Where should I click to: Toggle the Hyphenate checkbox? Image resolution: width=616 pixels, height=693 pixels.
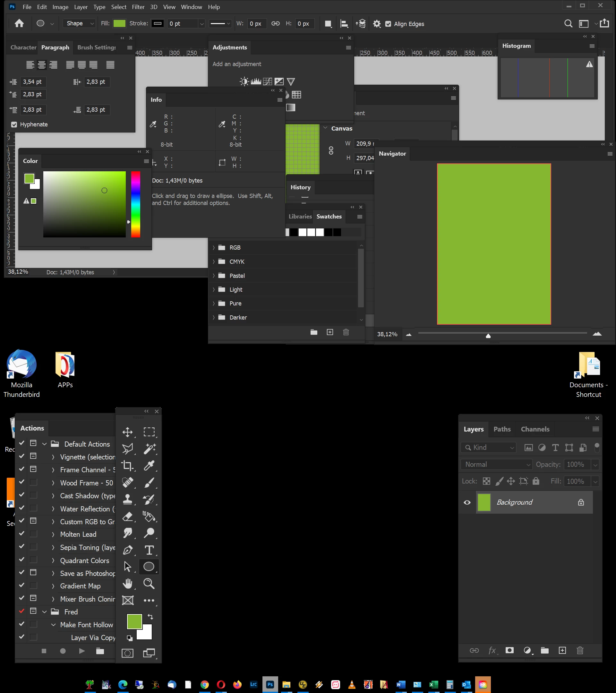(x=14, y=124)
